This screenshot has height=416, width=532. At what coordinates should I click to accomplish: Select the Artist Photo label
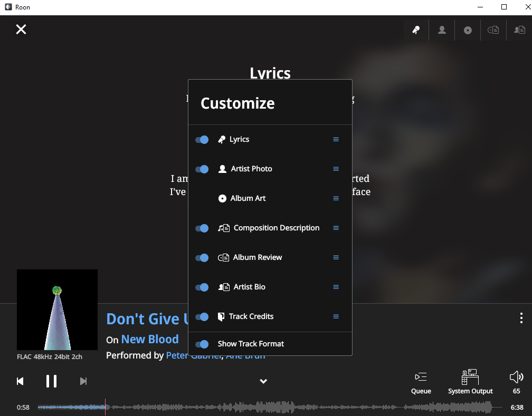coord(251,169)
